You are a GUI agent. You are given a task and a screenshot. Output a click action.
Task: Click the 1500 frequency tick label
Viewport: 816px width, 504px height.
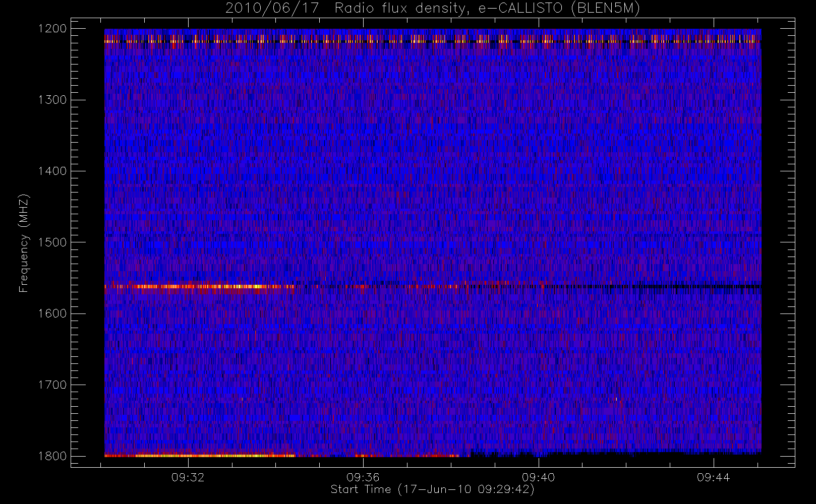pyautogui.click(x=52, y=242)
